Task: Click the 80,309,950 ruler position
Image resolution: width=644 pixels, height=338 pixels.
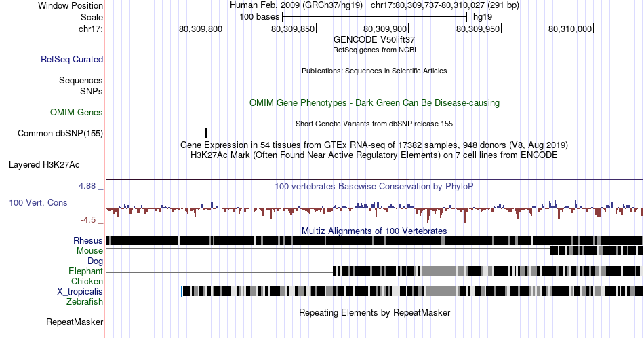Action: pos(478,29)
